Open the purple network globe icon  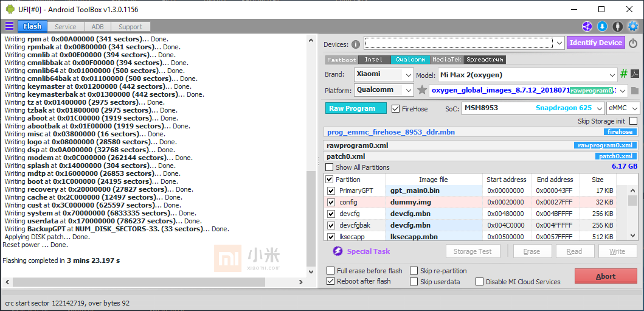(587, 27)
